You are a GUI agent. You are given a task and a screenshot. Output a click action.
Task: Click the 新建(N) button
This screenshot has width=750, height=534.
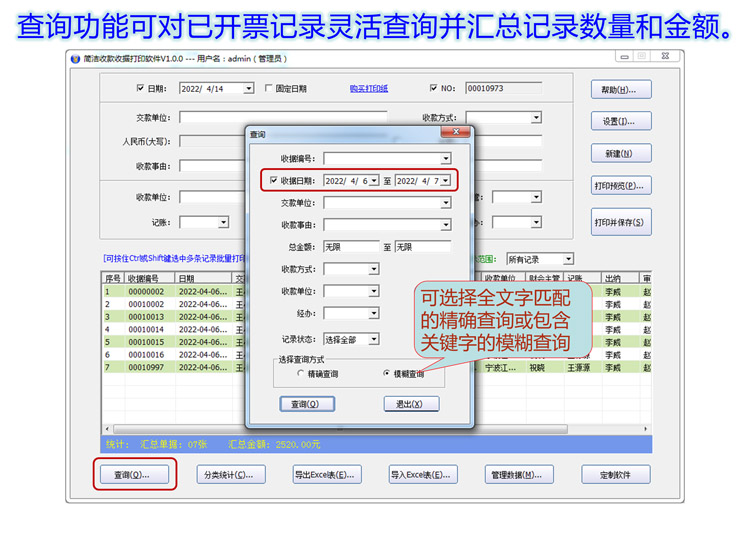[x=621, y=154]
